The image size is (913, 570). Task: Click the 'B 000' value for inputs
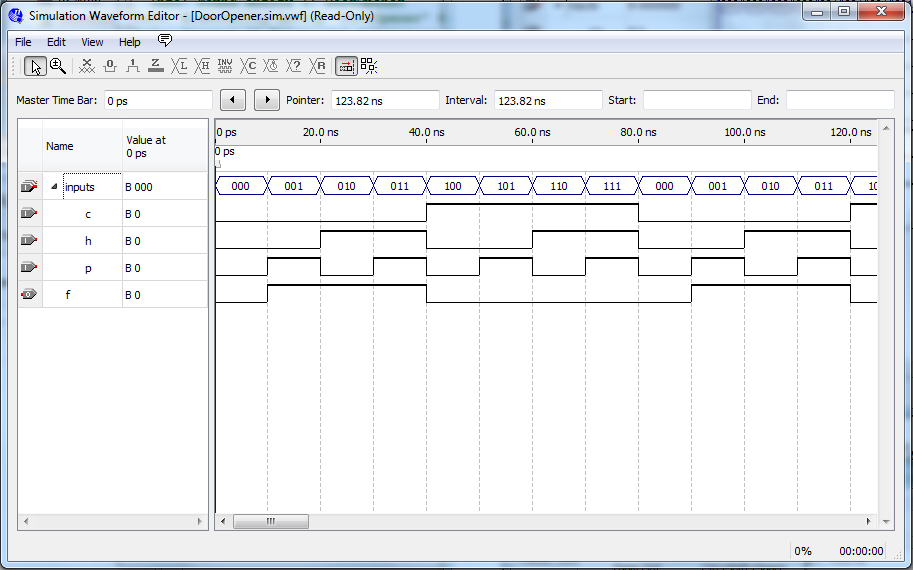[139, 187]
